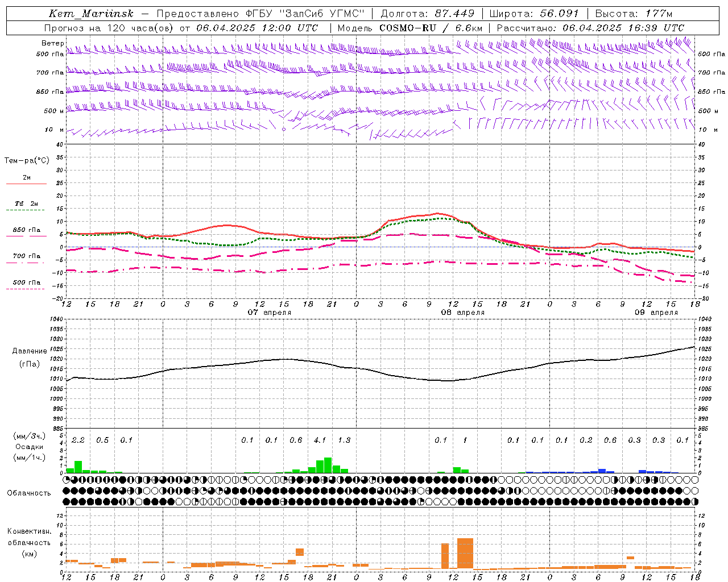This screenshot has height=582, width=728.
Task: Click the Td 2м legend label
Action: (27, 203)
